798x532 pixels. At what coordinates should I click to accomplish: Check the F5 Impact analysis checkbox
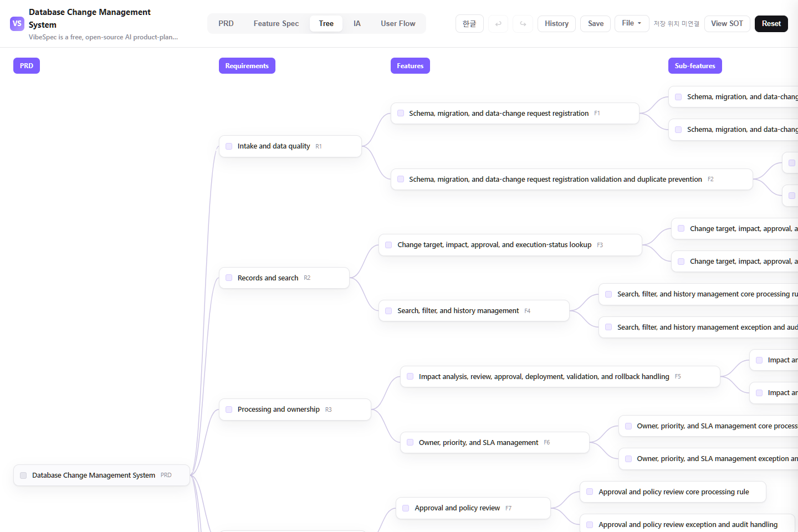click(x=410, y=376)
